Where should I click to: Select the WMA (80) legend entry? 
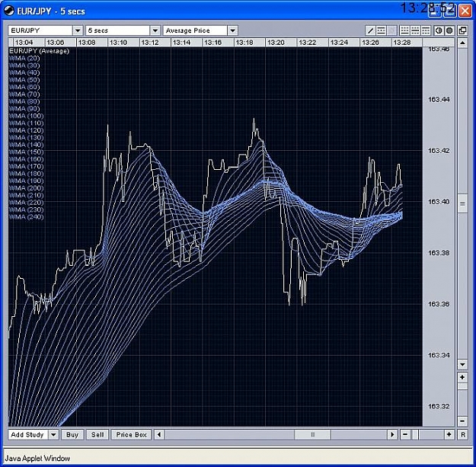24,101
